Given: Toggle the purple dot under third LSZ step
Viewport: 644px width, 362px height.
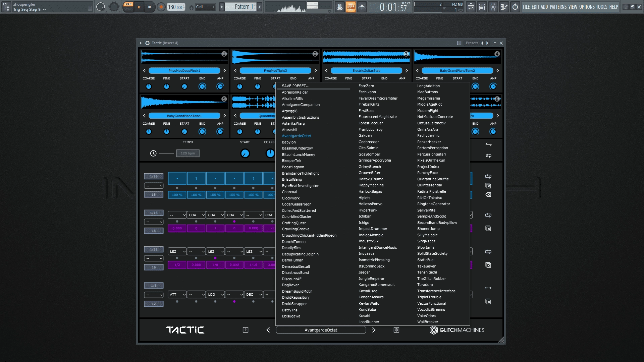Looking at the screenshot, I should pos(215,258).
